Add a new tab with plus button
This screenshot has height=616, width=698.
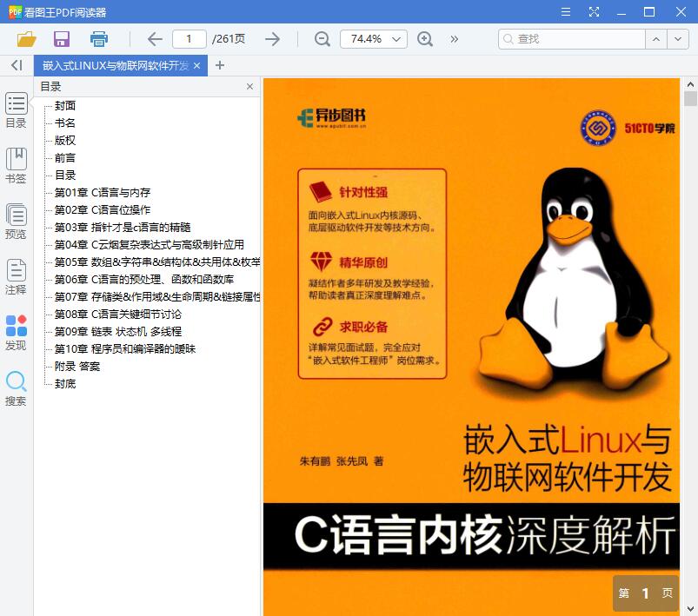[x=219, y=65]
